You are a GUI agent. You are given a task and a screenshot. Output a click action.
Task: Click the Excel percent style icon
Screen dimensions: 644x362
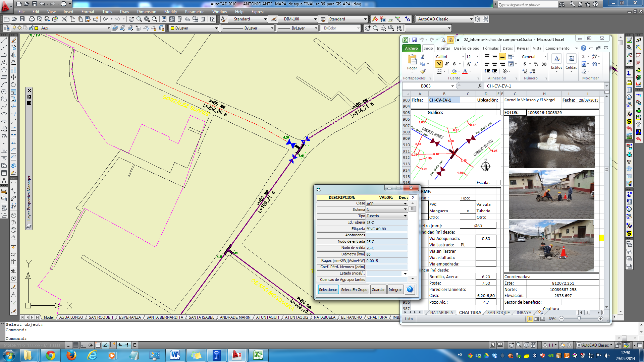pos(536,64)
